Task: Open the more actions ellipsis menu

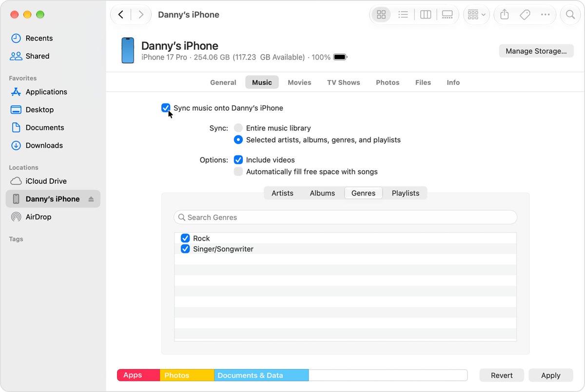Action: (546, 15)
